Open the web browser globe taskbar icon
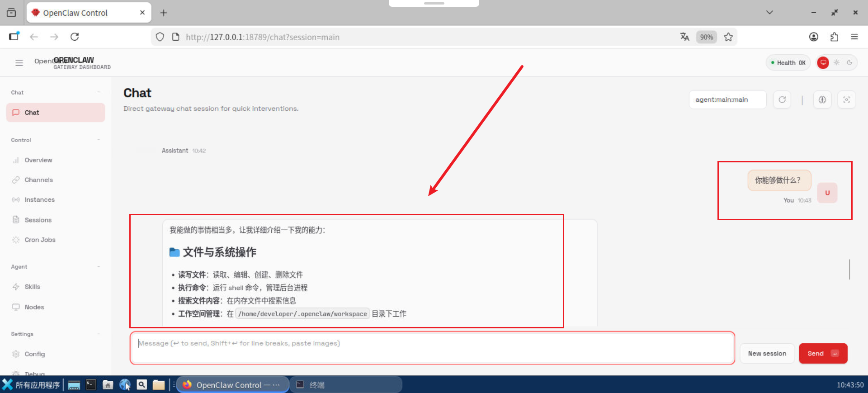The width and height of the screenshot is (868, 393). (125, 384)
